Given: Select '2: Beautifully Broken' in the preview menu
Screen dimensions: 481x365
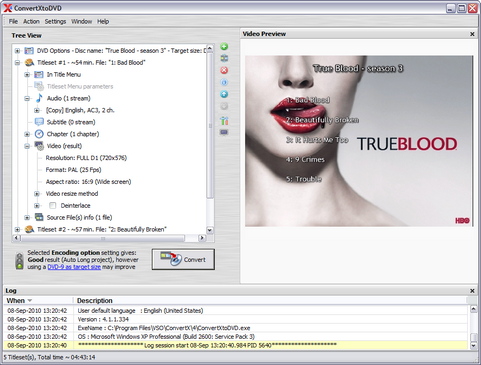Looking at the screenshot, I should 322,120.
